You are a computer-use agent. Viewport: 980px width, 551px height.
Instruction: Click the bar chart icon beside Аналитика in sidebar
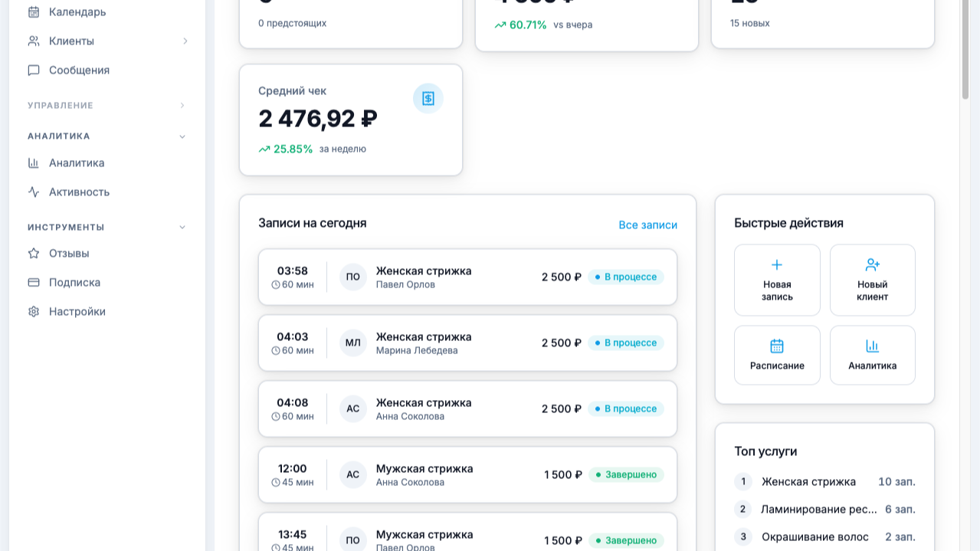tap(34, 162)
